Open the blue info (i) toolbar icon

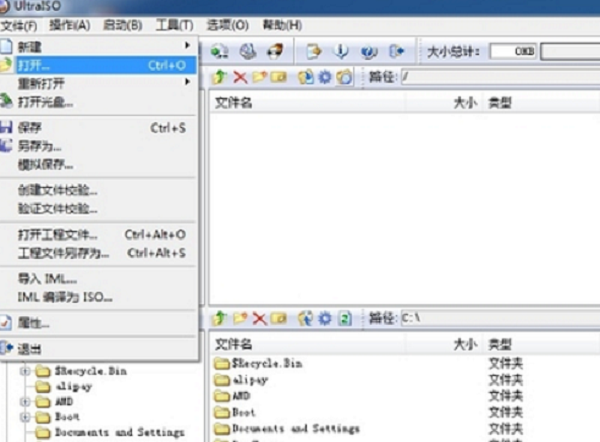(x=341, y=51)
